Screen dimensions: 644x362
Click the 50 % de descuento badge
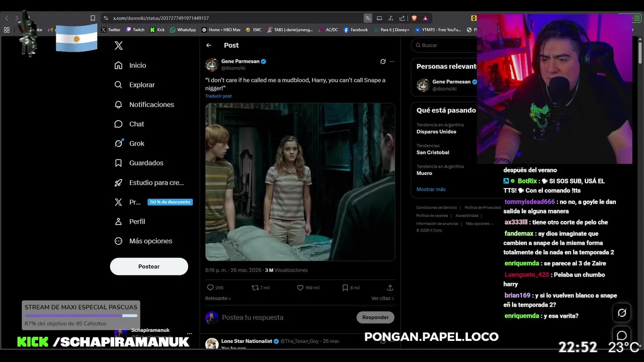(x=170, y=202)
